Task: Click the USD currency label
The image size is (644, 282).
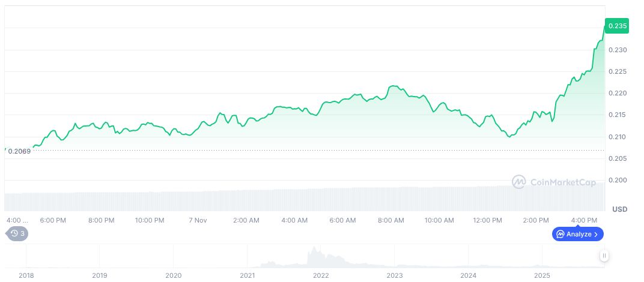Action: (x=619, y=209)
